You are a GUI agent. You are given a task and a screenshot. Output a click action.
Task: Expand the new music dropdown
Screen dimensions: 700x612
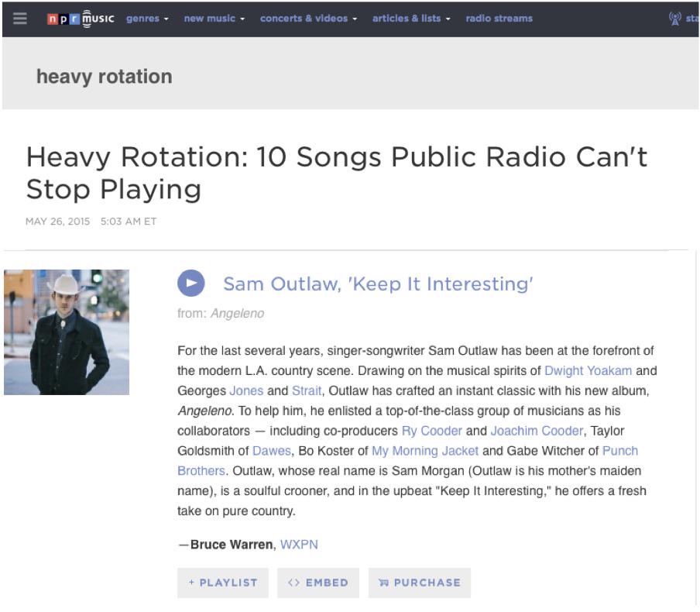[x=214, y=19]
